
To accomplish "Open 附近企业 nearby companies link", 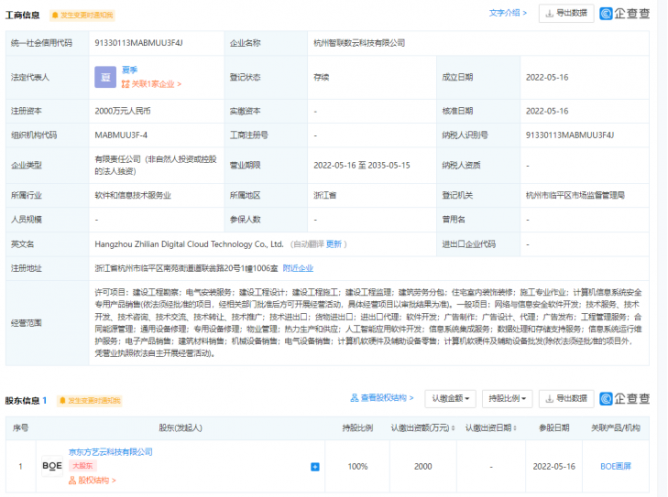I will click(x=297, y=268).
